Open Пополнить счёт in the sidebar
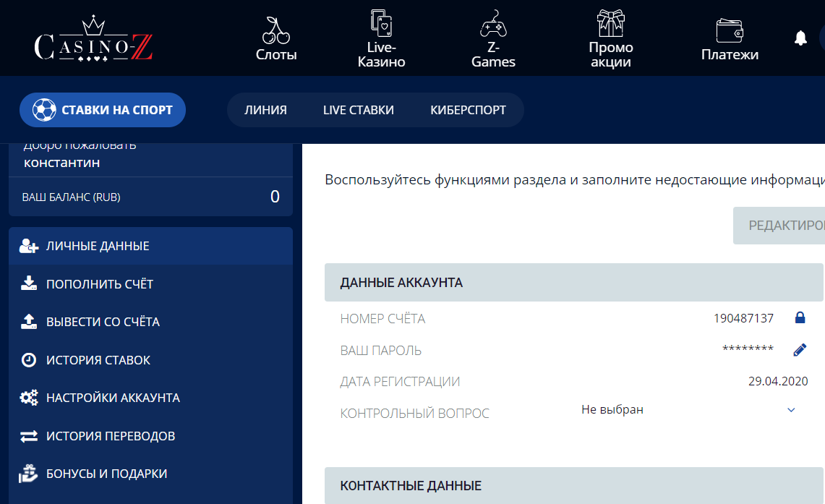The width and height of the screenshot is (825, 504). (100, 284)
